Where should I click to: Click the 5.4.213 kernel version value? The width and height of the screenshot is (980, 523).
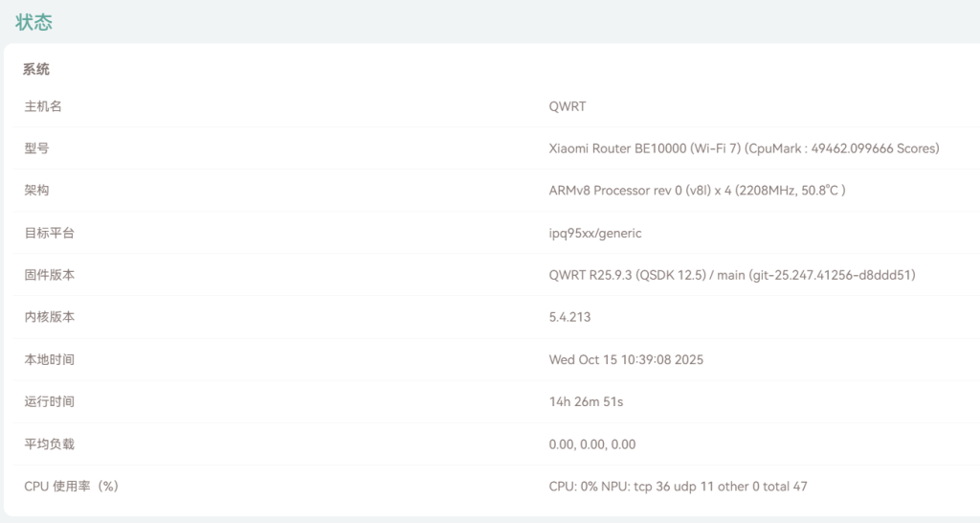click(569, 317)
